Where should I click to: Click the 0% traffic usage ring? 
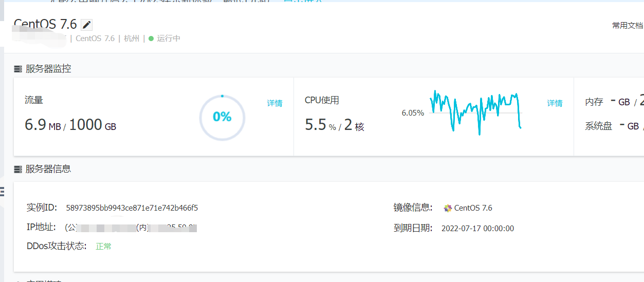222,117
